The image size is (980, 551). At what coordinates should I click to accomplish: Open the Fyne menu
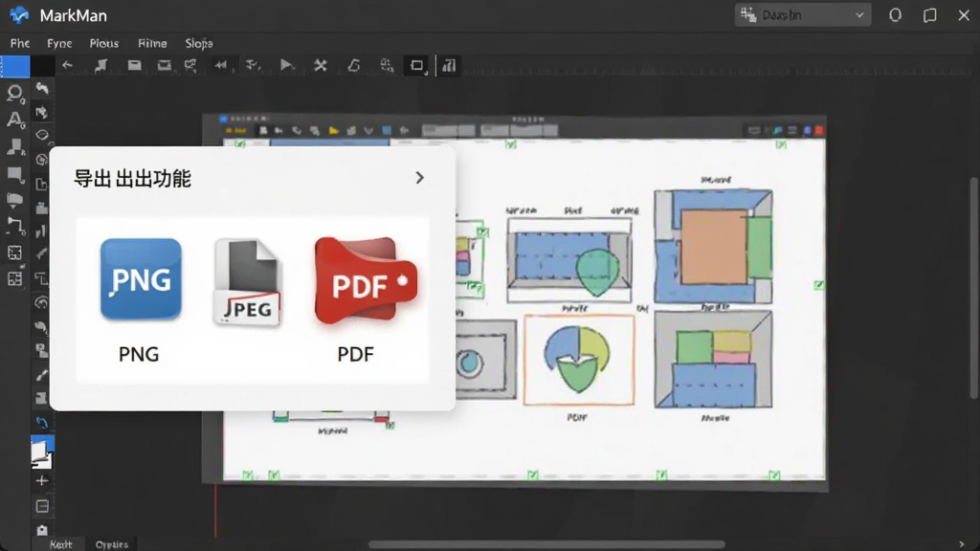point(59,43)
